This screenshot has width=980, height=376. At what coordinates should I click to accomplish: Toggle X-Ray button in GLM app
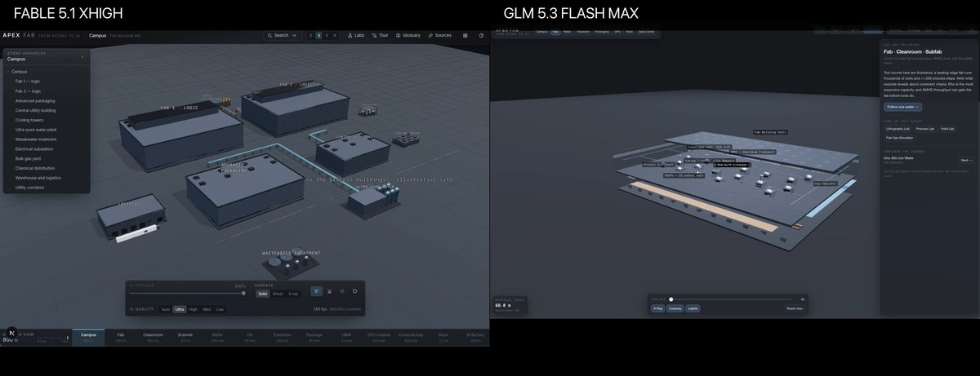point(658,308)
